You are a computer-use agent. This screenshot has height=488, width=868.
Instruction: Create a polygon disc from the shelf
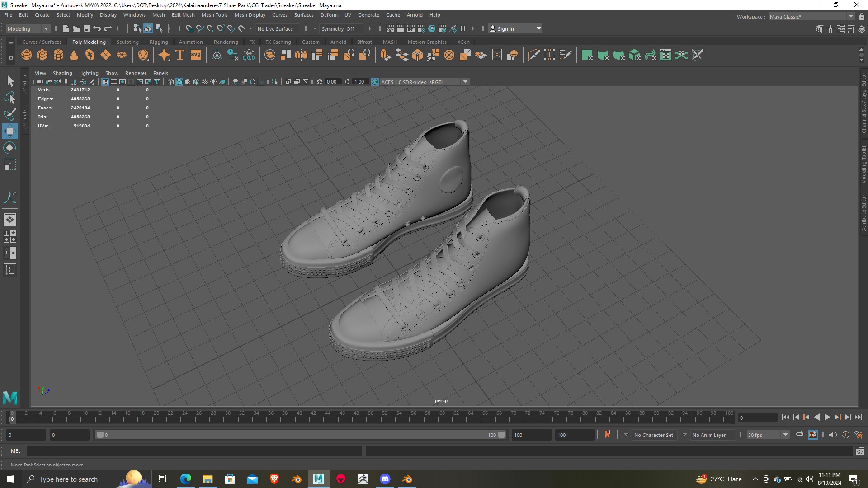point(122,55)
